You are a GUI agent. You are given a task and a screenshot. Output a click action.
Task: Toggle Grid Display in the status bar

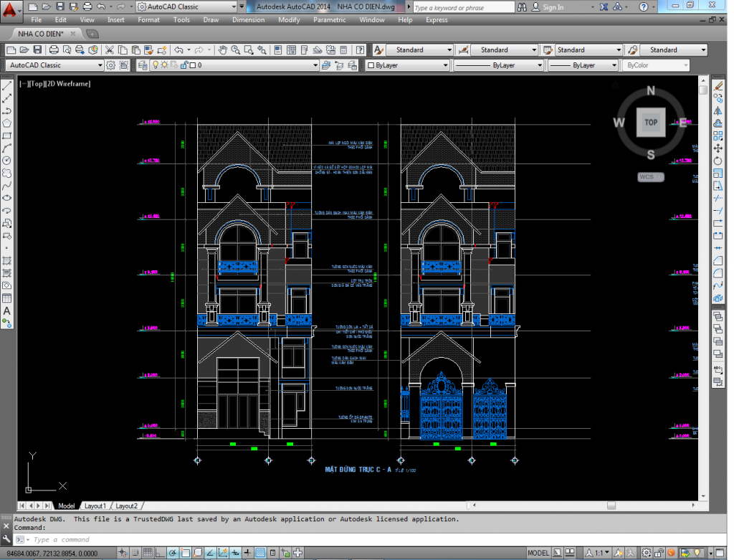tap(148, 552)
